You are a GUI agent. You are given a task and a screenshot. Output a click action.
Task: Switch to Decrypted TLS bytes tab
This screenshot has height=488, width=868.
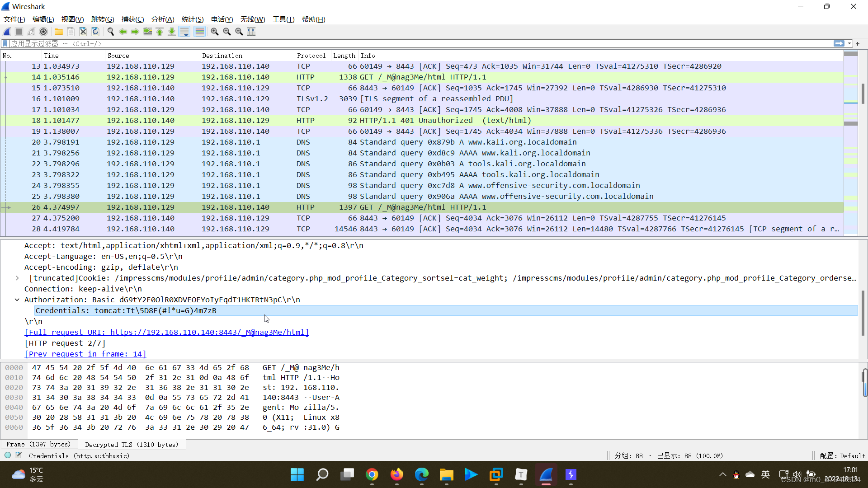click(x=132, y=445)
